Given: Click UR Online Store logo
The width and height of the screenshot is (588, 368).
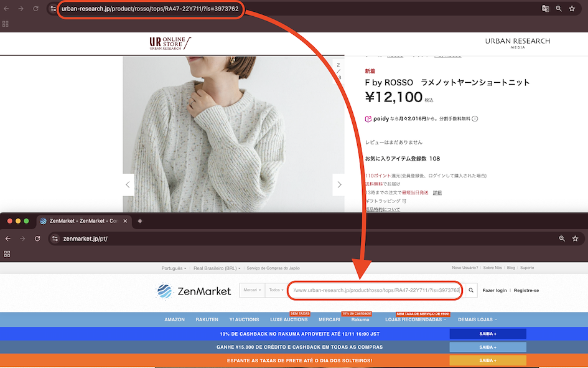Looking at the screenshot, I should point(170,44).
